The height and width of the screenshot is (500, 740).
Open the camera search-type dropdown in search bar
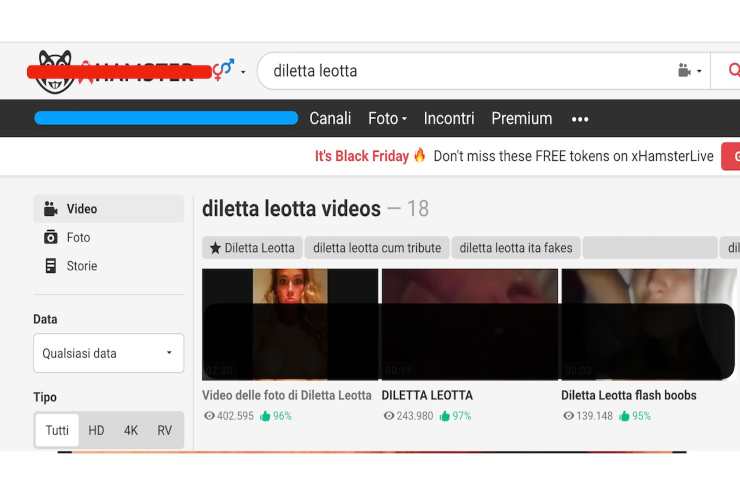[x=689, y=71]
